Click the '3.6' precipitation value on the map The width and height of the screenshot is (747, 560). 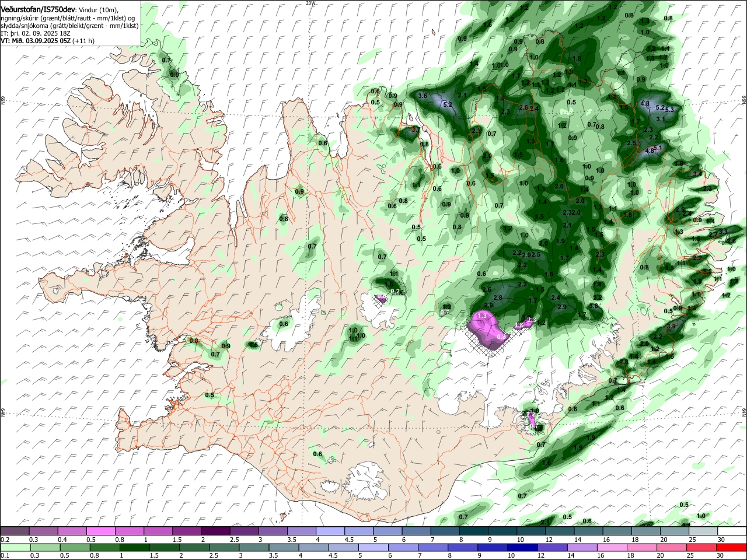point(423,96)
